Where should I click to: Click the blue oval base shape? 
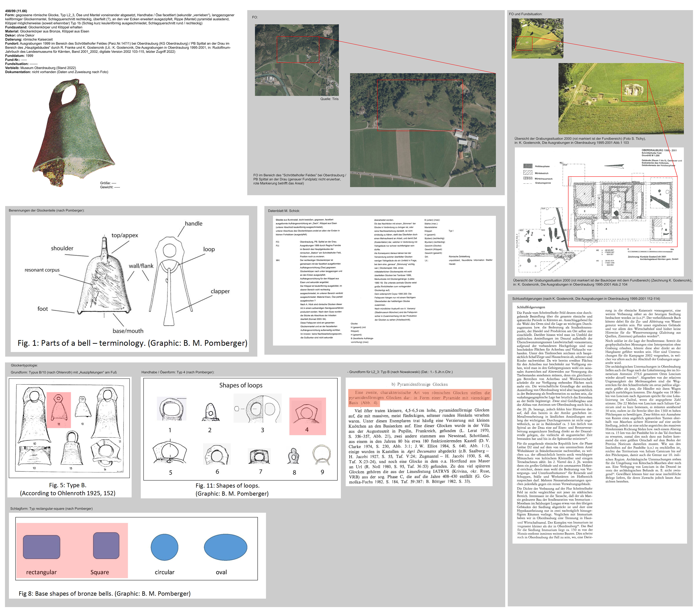[x=225, y=547]
